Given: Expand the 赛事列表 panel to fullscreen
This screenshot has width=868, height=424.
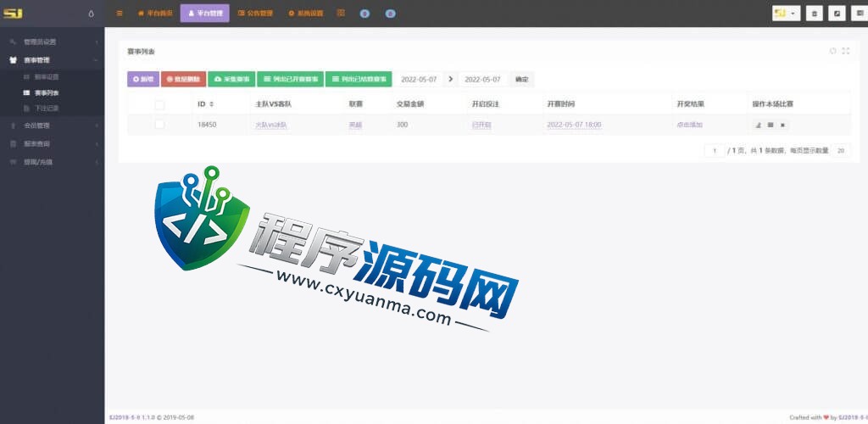Looking at the screenshot, I should (845, 51).
